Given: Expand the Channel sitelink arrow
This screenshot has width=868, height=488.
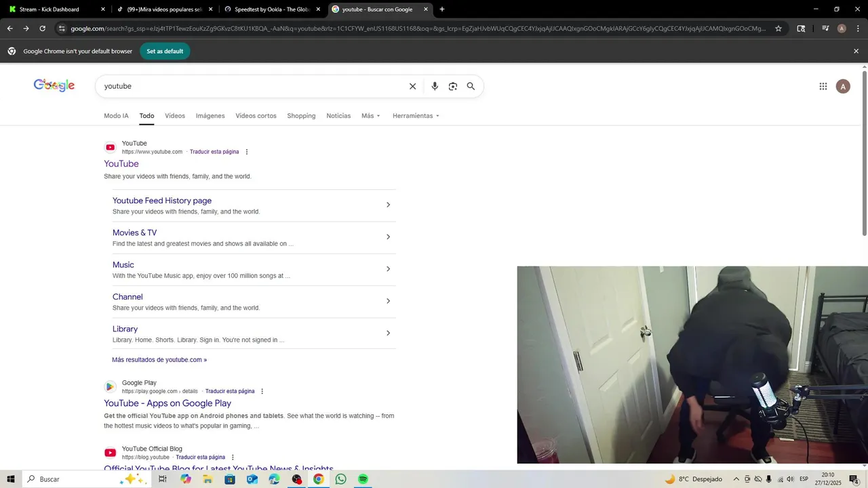Looking at the screenshot, I should click(388, 301).
